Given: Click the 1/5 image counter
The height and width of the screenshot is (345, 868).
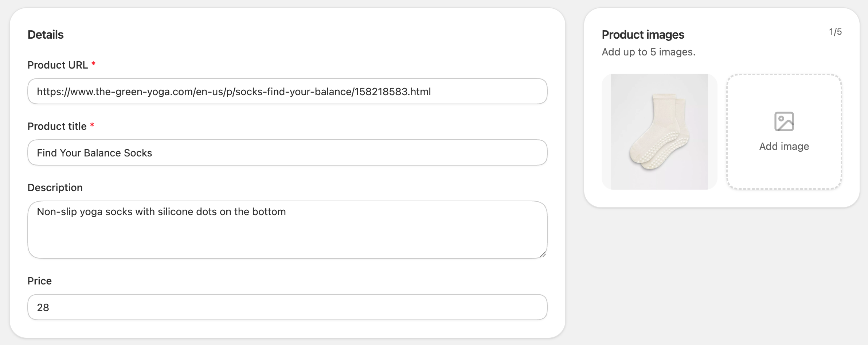Looking at the screenshot, I should coord(835,32).
